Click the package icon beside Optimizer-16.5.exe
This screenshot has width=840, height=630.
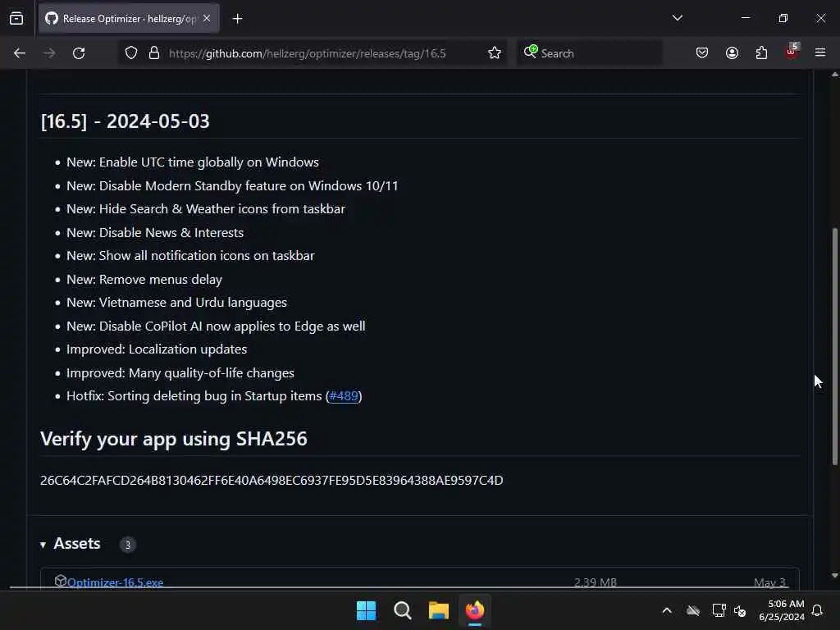(x=60, y=582)
